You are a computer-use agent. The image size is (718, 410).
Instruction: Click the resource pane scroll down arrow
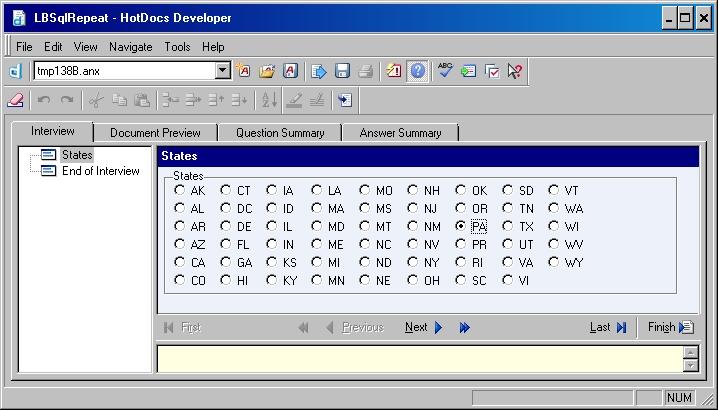pyautogui.click(x=690, y=365)
